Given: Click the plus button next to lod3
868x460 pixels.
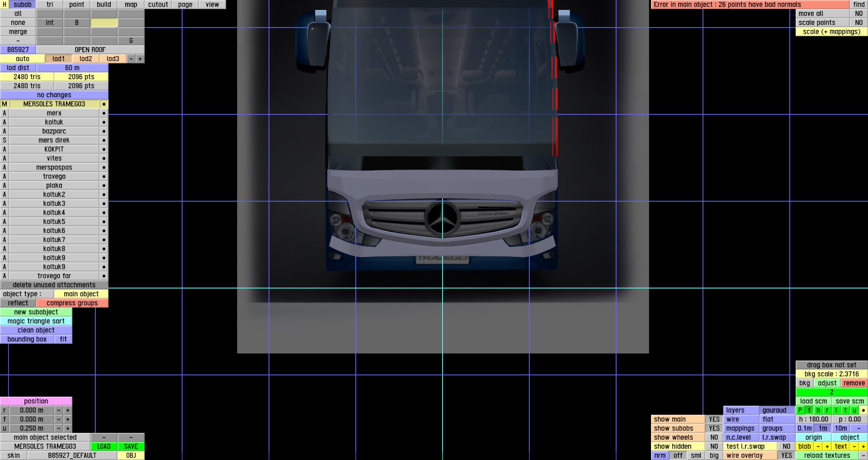Looking at the screenshot, I should (140, 59).
